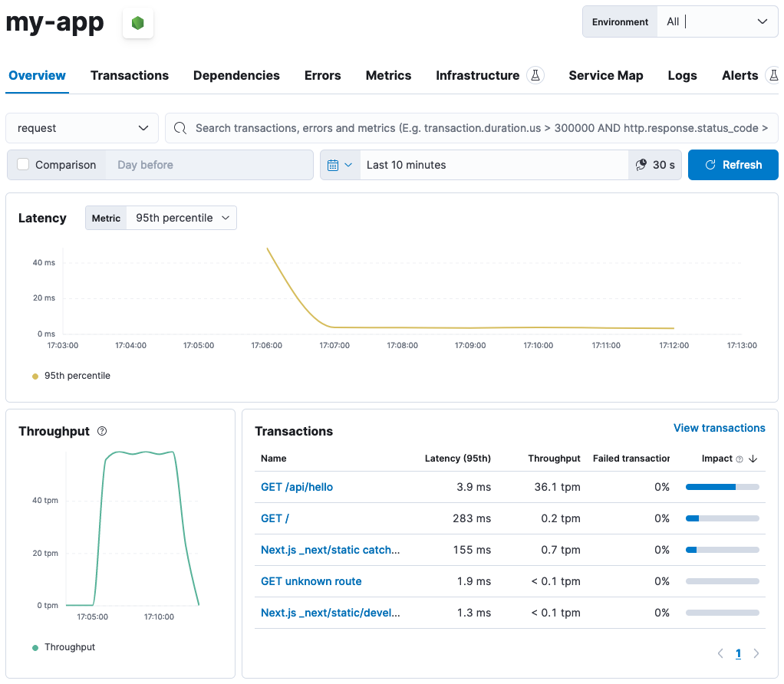Open the latency Metric percentile dropdown
This screenshot has width=784, height=684.
tap(182, 218)
